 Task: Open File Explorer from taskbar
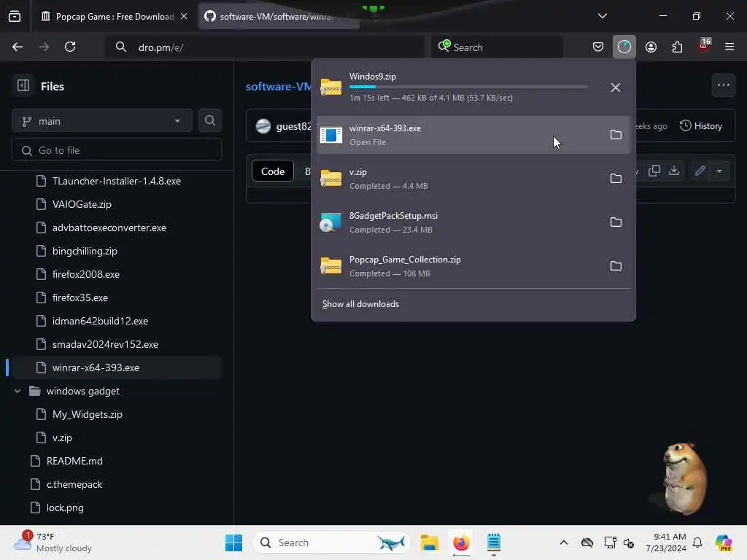point(429,542)
